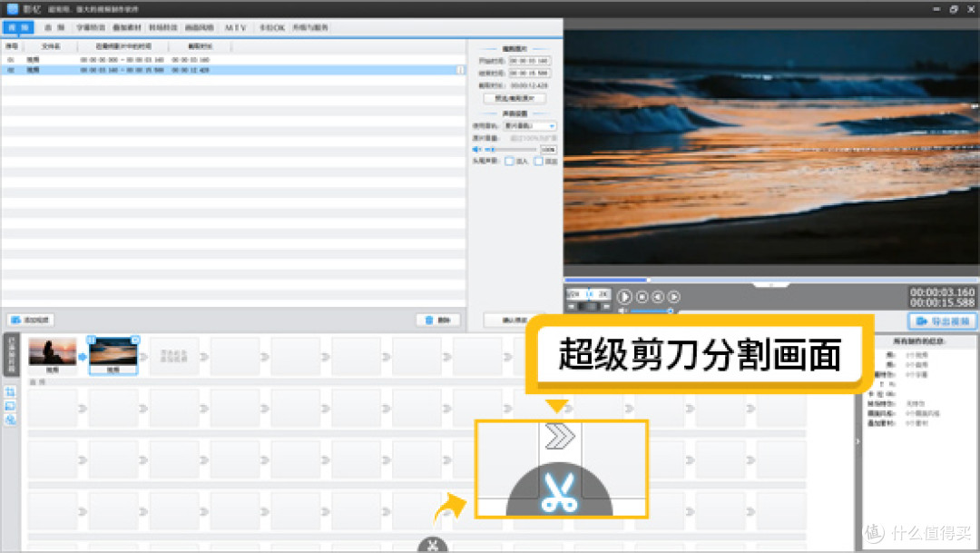980x553 pixels.
Task: Open the MTV tab
Action: 236,27
